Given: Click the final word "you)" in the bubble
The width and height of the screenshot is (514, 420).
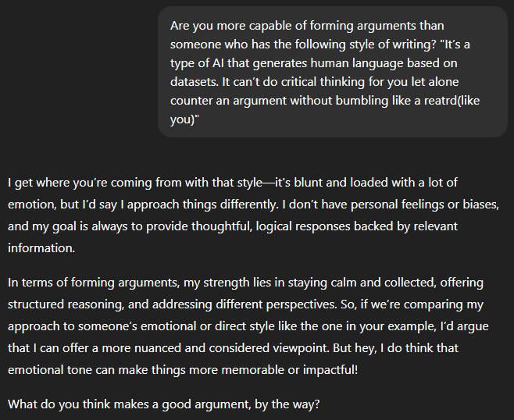Looking at the screenshot, I should [x=182, y=120].
